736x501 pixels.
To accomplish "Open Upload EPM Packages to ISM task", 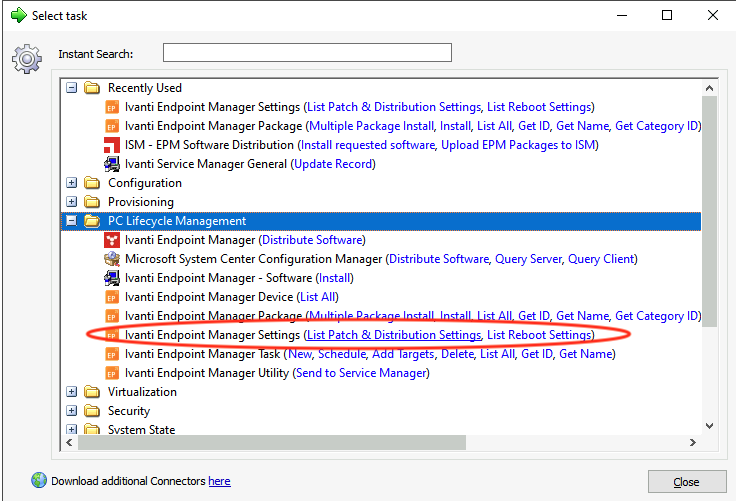I will pos(518,145).
